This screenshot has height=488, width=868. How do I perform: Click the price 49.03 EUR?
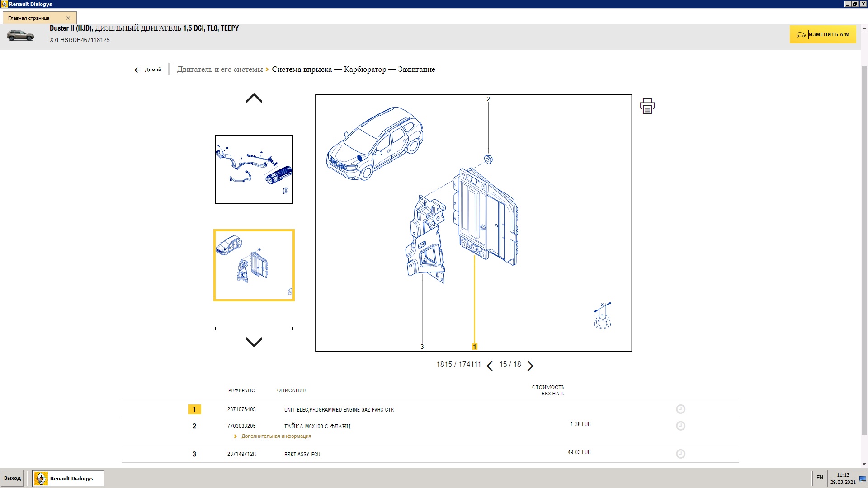click(579, 452)
